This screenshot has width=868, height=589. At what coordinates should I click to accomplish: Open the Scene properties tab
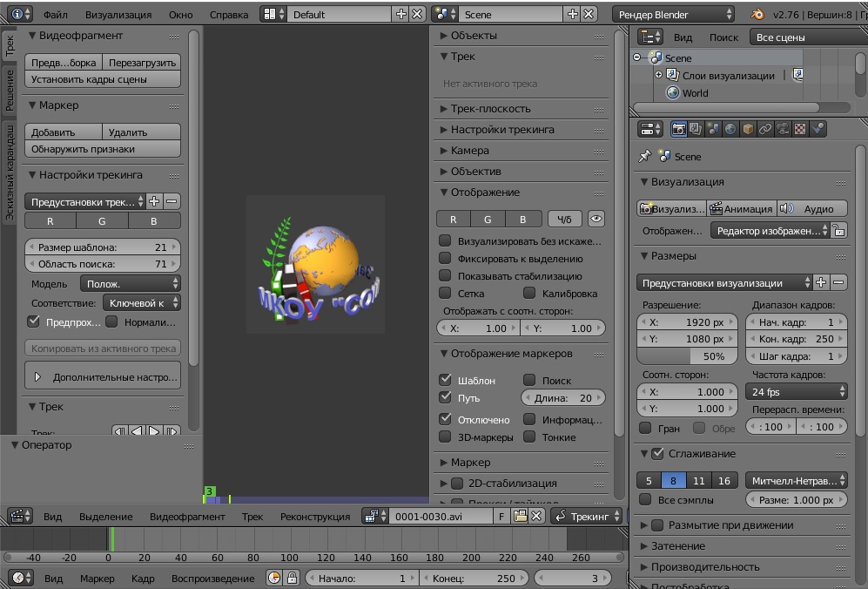click(x=713, y=129)
